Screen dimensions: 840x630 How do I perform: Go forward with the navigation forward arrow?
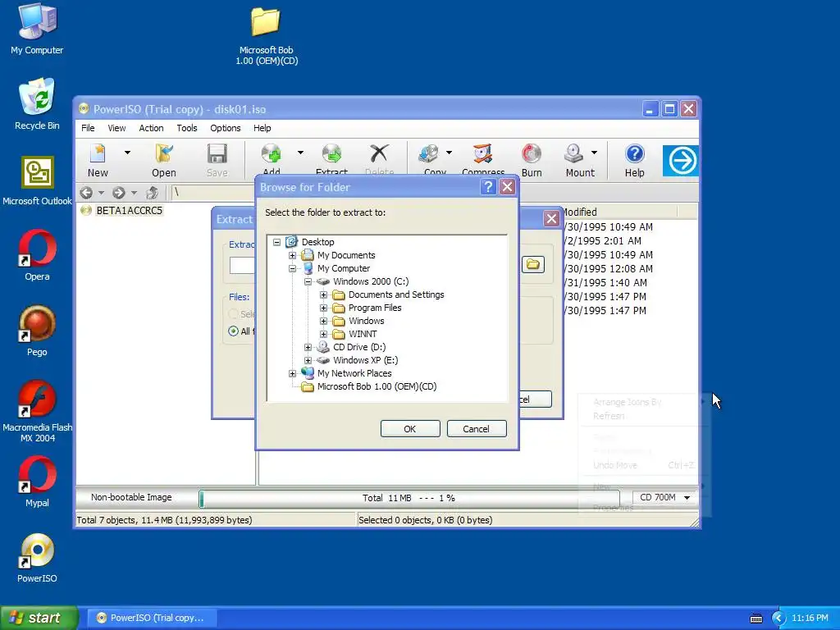tap(119, 192)
